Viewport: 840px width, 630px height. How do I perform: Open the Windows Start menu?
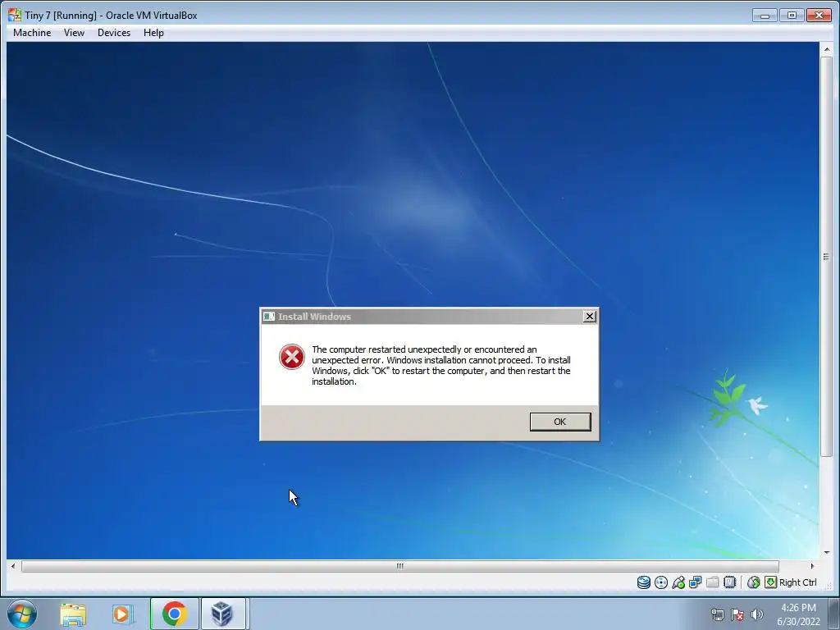click(x=22, y=614)
